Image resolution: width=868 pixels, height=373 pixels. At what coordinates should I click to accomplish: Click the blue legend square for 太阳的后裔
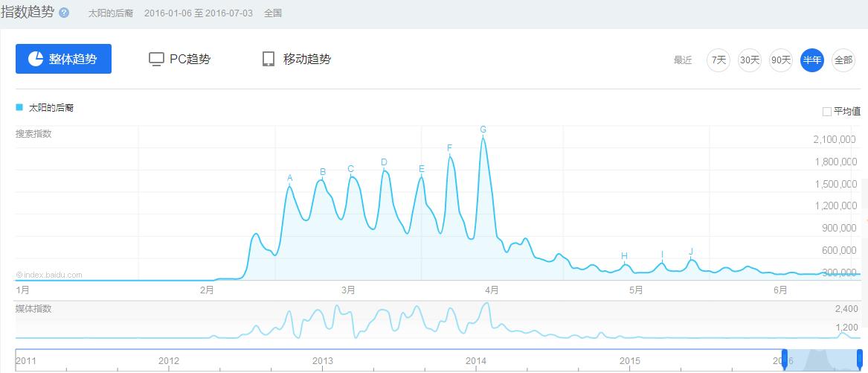coord(19,107)
